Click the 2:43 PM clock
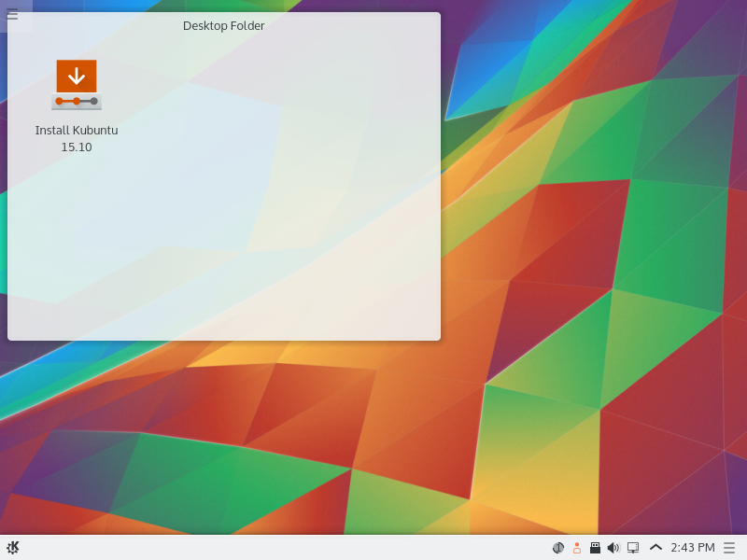 pos(692,548)
